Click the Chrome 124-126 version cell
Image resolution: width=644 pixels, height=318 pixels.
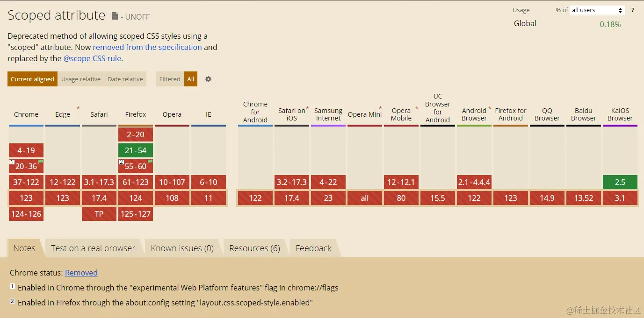coord(26,214)
